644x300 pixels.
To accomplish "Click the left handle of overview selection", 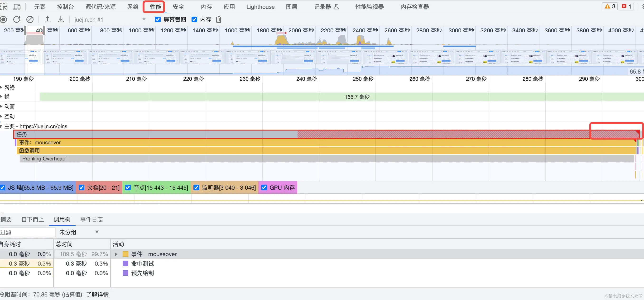I will click(x=25, y=30).
